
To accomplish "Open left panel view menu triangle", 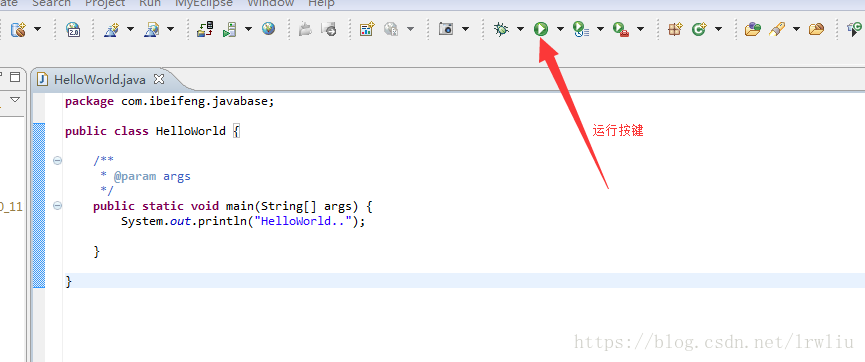I will coord(15,99).
